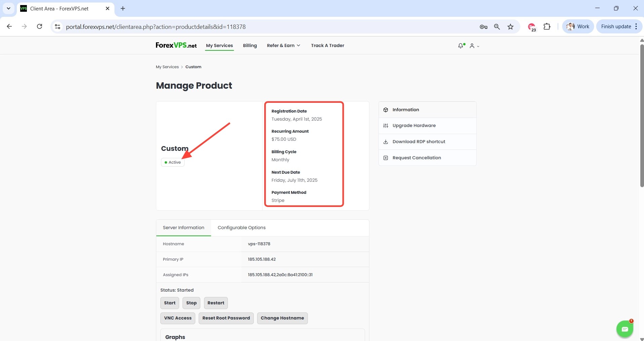644x341 pixels.
Task: Click the ForexVPS.net logo
Action: coord(176,45)
